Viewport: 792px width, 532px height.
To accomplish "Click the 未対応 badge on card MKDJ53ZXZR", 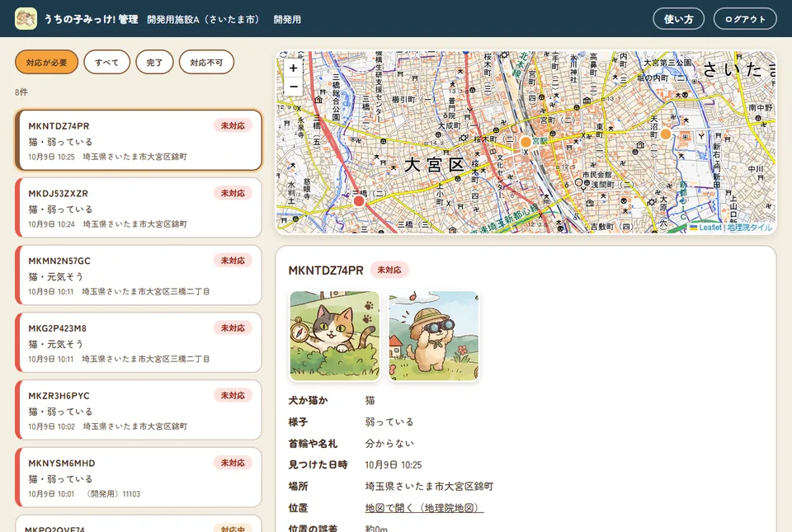I will [x=233, y=193].
